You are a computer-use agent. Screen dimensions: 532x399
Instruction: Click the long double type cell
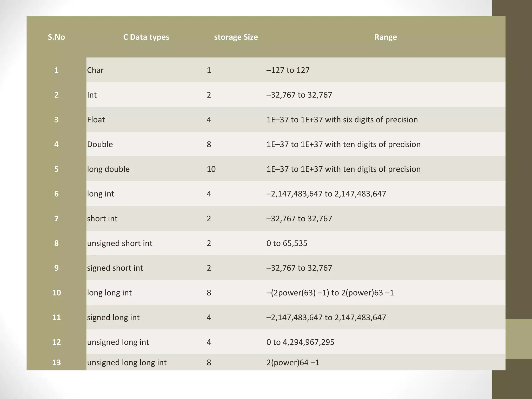point(108,169)
